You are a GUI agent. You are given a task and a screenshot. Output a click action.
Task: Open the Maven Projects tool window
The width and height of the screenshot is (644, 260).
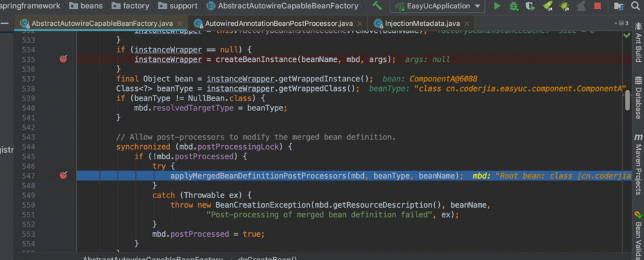point(638,165)
